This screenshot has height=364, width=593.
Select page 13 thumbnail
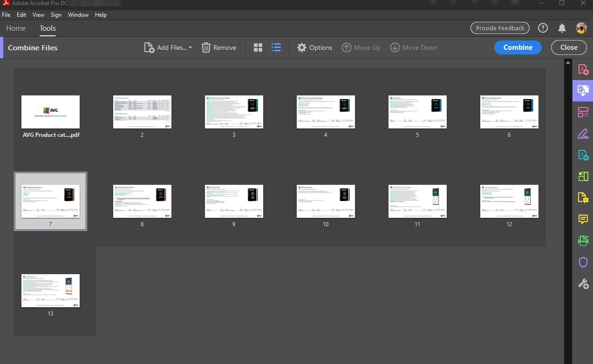click(x=50, y=290)
